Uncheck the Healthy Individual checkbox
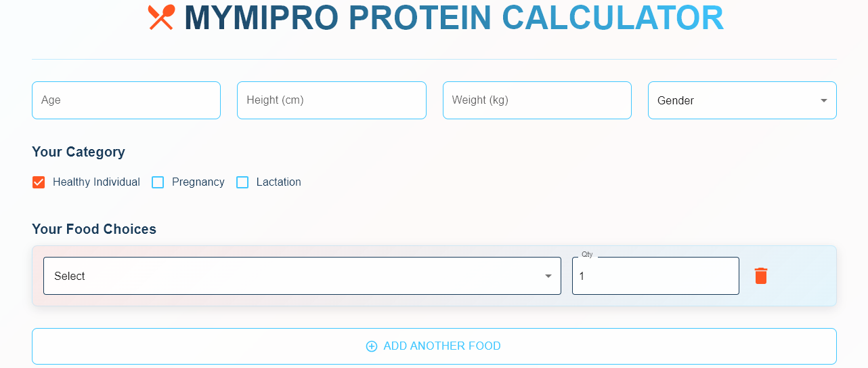The height and width of the screenshot is (368, 868). coord(39,182)
